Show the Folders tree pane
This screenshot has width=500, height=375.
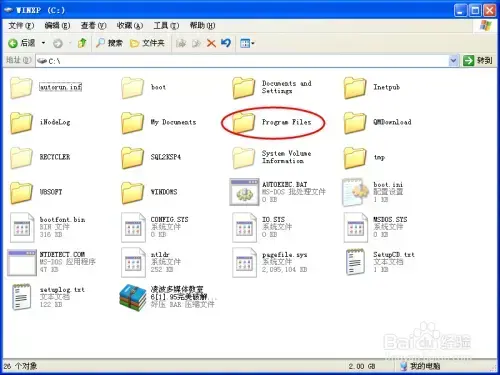point(147,43)
